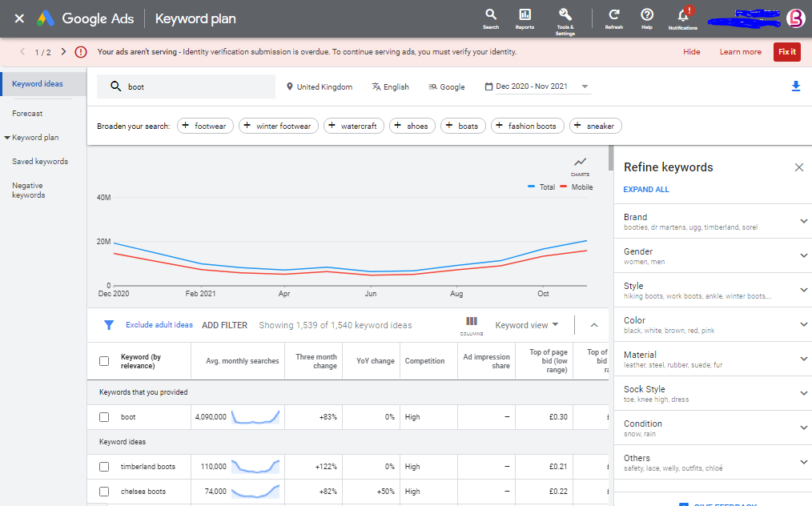Screen dimensions: 812x506
Task: Click the Mobile legend swatch on chart
Action: click(564, 187)
